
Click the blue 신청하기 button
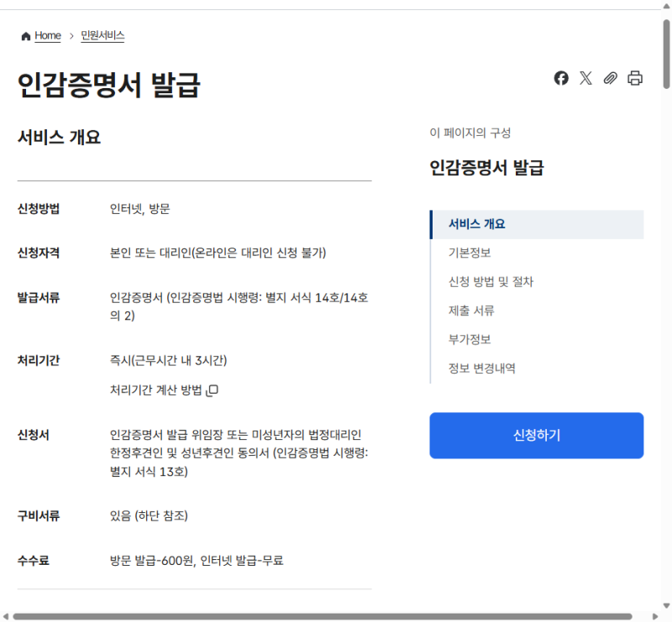(x=537, y=436)
